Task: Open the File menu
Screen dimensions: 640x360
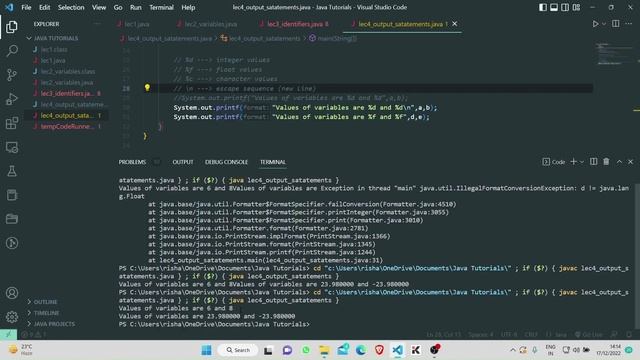Action: [x=26, y=7]
